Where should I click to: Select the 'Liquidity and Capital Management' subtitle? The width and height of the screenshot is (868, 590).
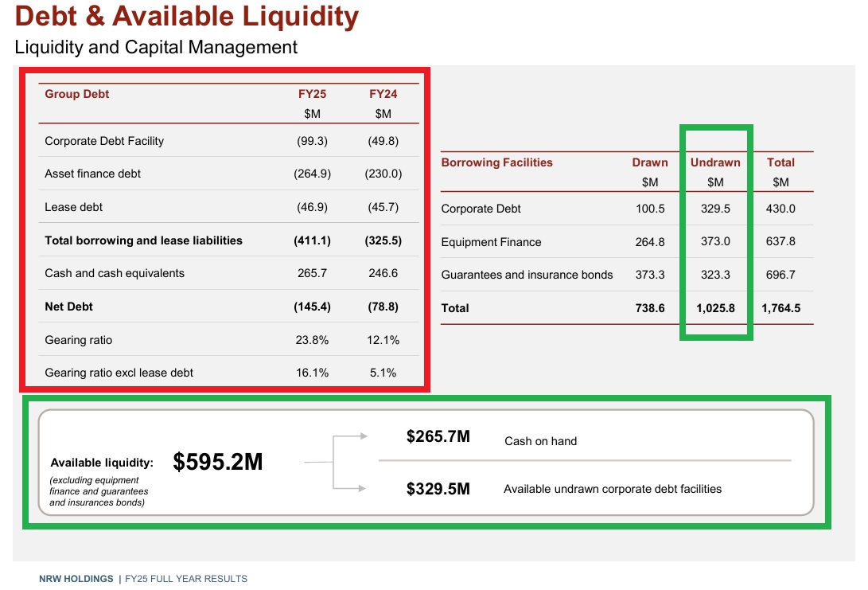156,47
